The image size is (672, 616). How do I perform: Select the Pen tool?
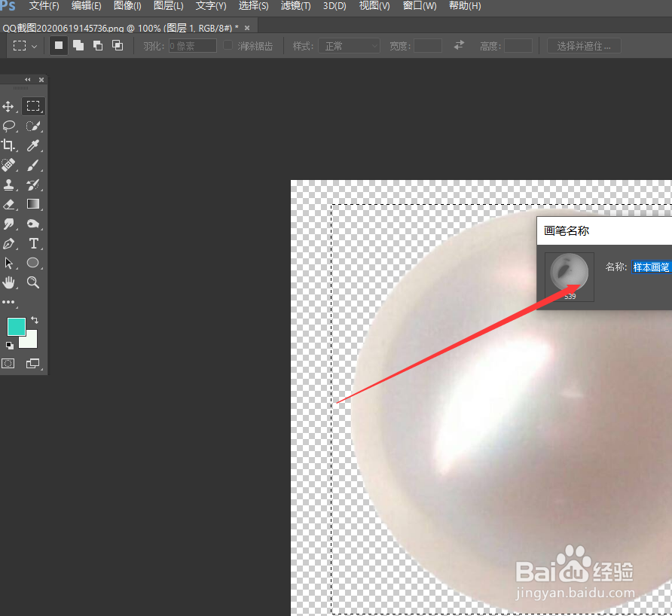point(8,243)
